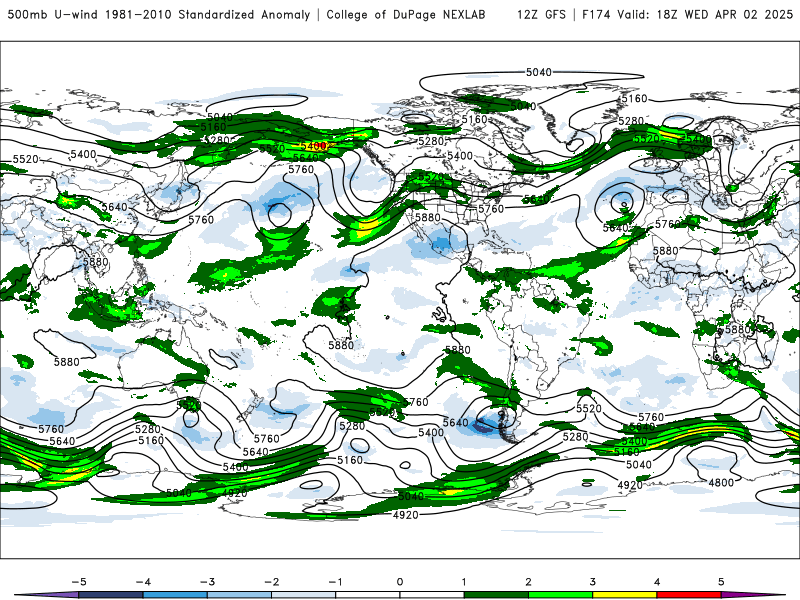Viewport: 800px width, 600px height.
Task: Click the light blue -3 to -2 colorbar segment
Action: (239, 595)
